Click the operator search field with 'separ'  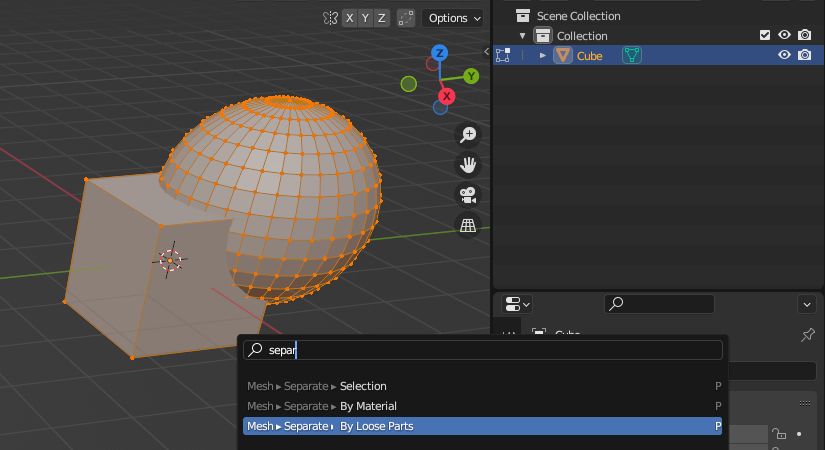pos(482,350)
